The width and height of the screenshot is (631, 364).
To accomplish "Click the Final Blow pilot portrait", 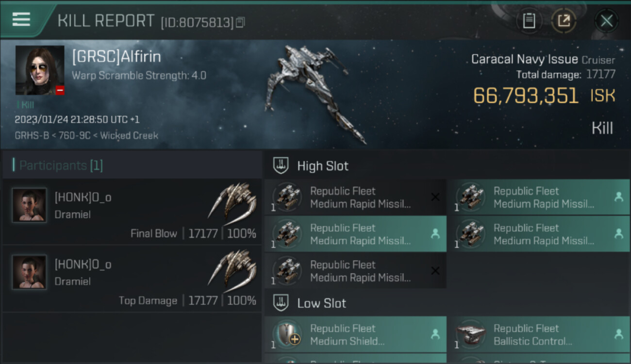I will 29,205.
